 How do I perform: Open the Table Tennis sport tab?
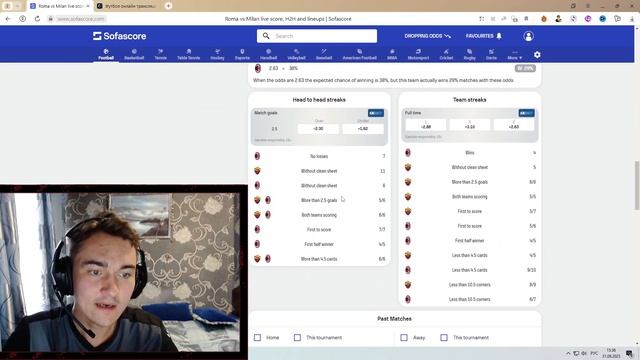point(189,54)
